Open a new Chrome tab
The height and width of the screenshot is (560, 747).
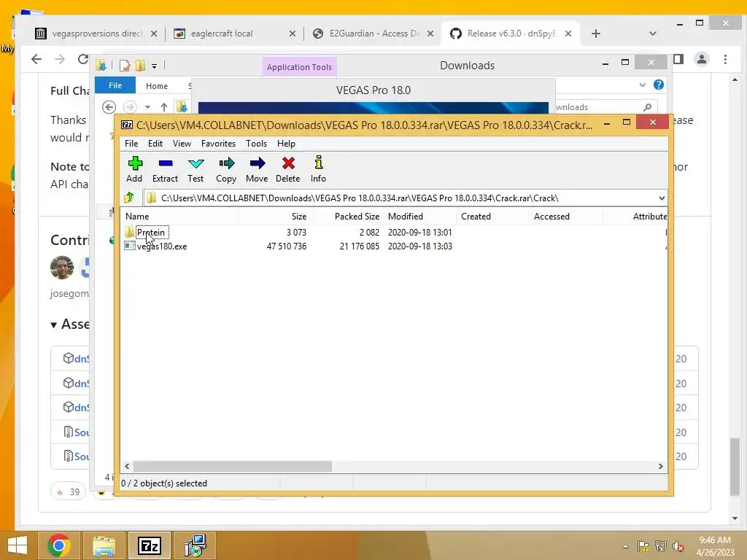[x=596, y=34]
